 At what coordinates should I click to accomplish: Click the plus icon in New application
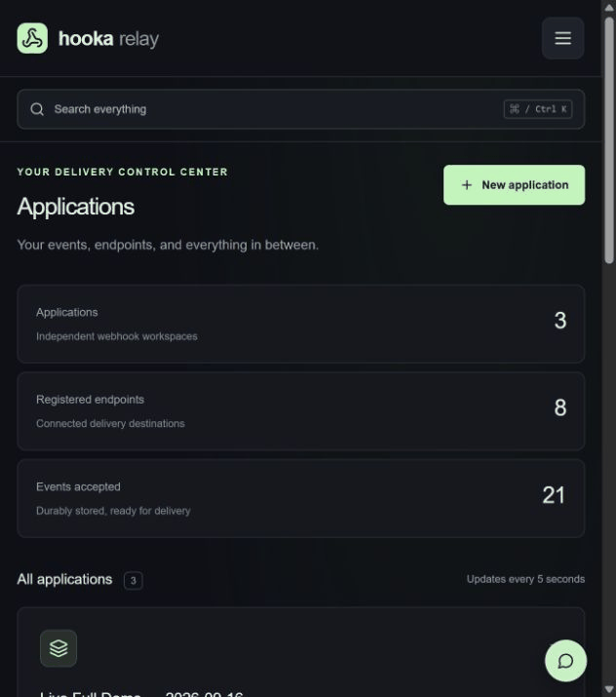click(x=467, y=185)
